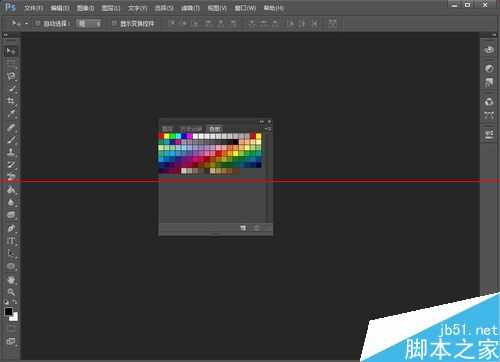Select the Type tool

11,241
